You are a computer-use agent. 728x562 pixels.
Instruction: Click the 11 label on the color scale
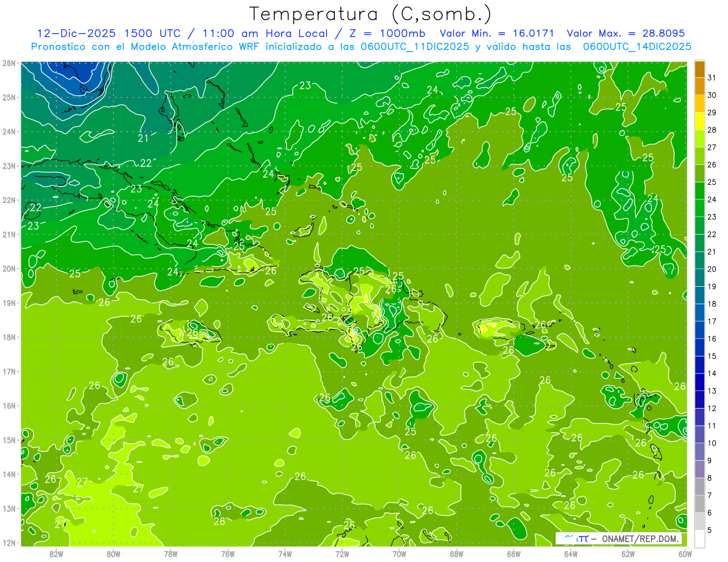712,425
